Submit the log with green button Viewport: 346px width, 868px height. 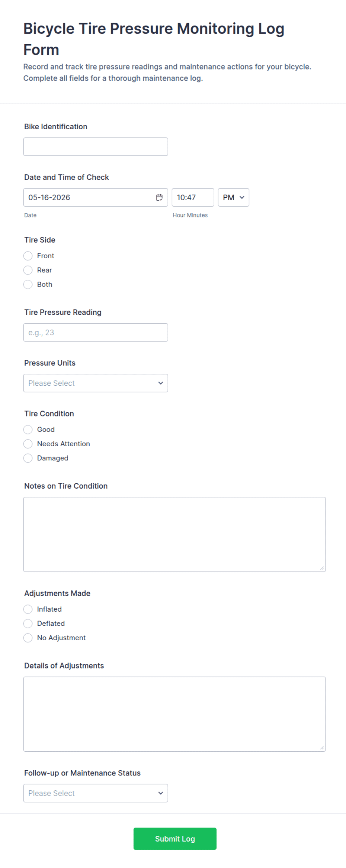175,839
